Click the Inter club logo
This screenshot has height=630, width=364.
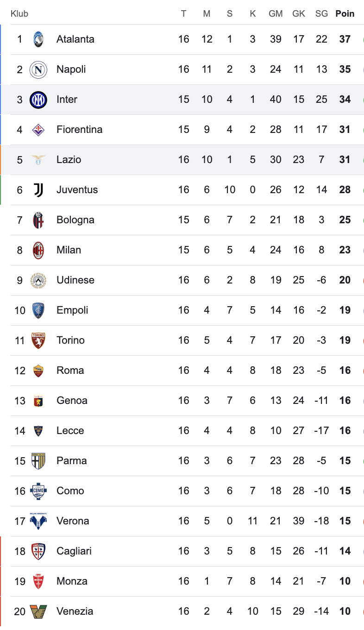[x=38, y=100]
